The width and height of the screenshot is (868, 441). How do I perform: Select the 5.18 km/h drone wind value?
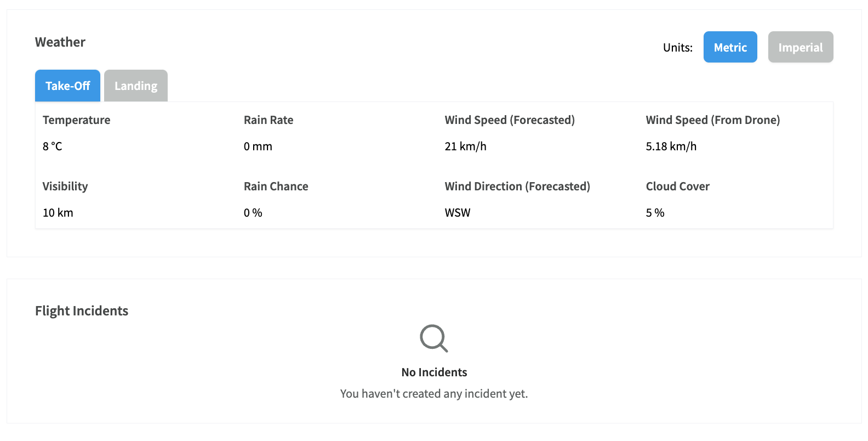(x=671, y=146)
